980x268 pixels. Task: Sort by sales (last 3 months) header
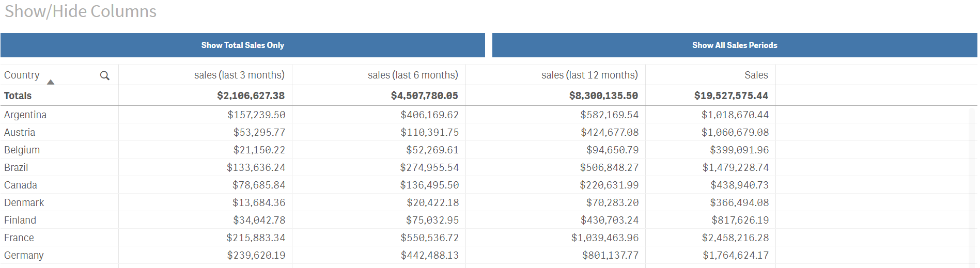click(239, 75)
